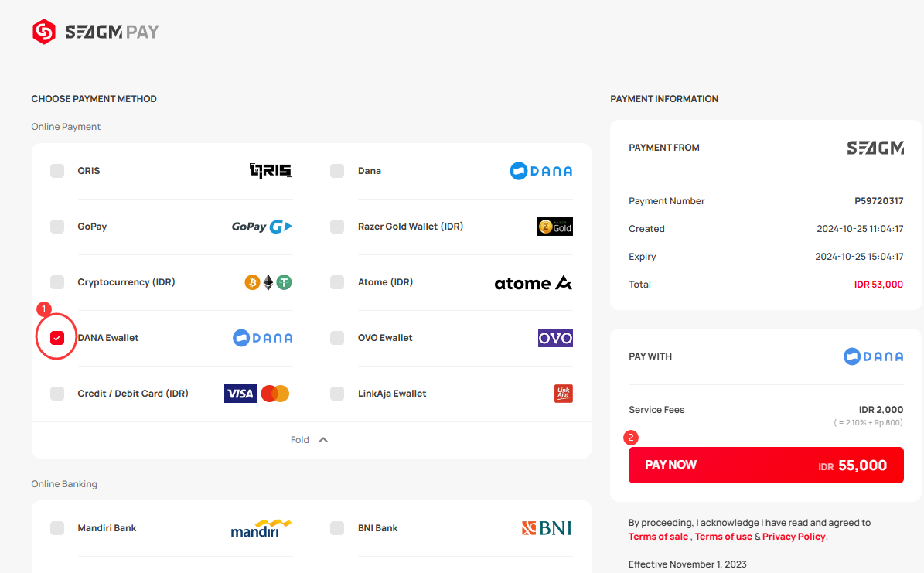Click the Credit / Debit Card (IDR) label

[133, 394]
